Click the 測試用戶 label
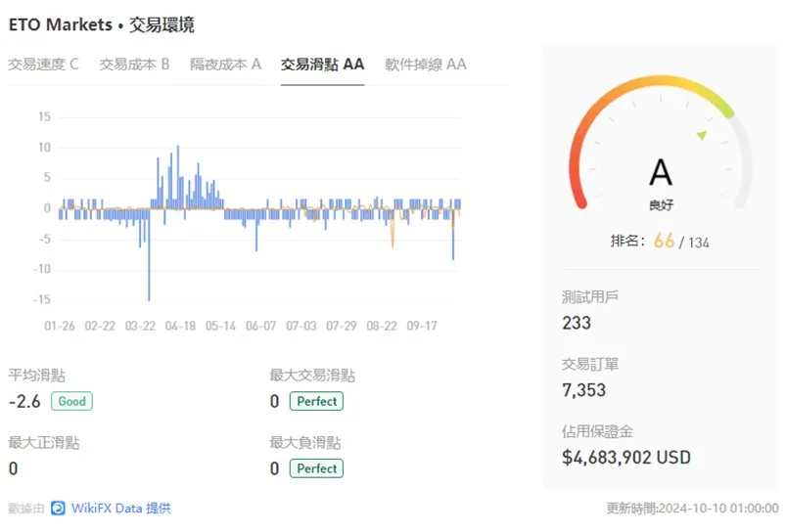This screenshot has height=532, width=785. [x=590, y=297]
